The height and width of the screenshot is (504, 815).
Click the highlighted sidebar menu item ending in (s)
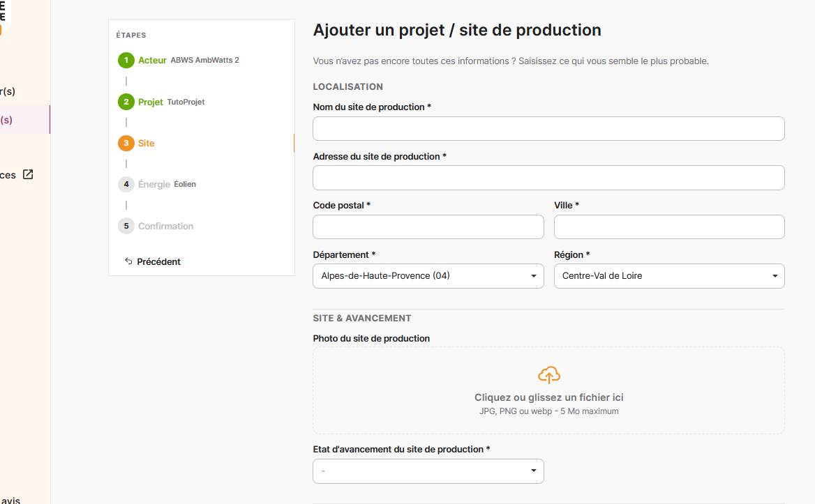tap(25, 120)
